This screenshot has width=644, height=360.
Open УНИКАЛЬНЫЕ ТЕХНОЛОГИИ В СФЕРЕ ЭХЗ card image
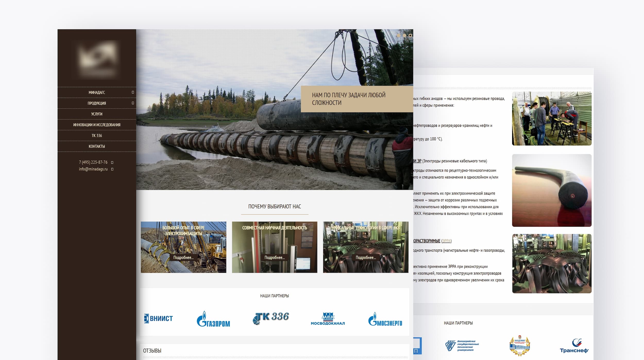[x=366, y=247]
